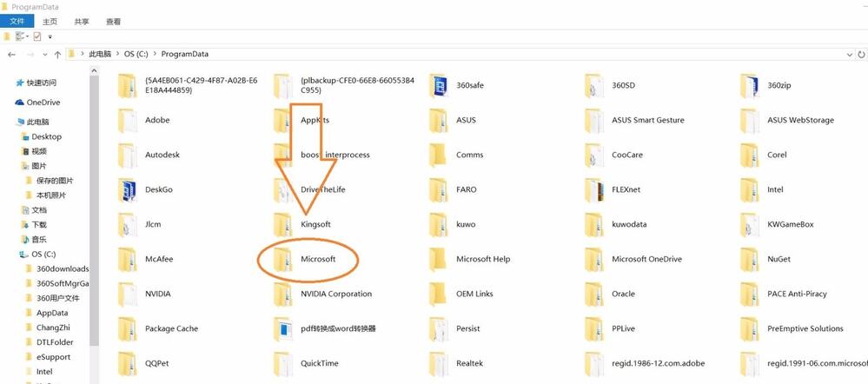This screenshot has height=384, width=868.
Task: Select the Persist folder
Action: coord(455,328)
